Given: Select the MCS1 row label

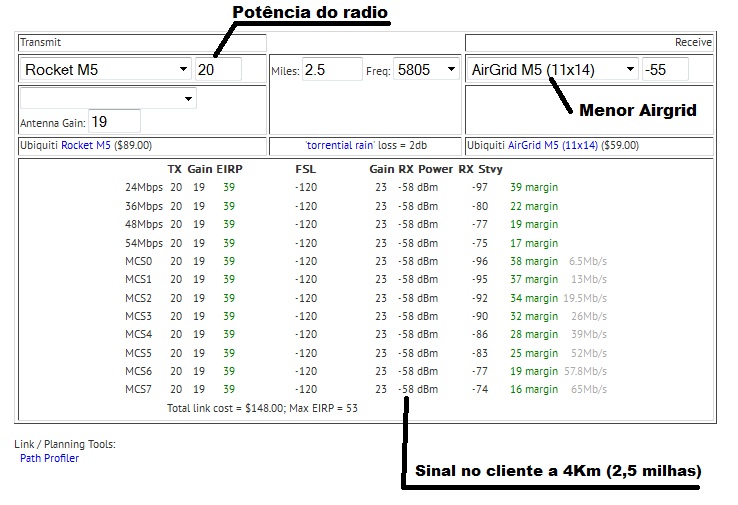Looking at the screenshot, I should pos(138,279).
